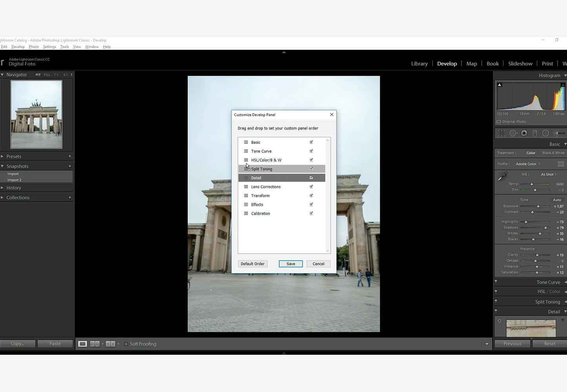Expand the Presets panel

pyautogui.click(x=2, y=156)
